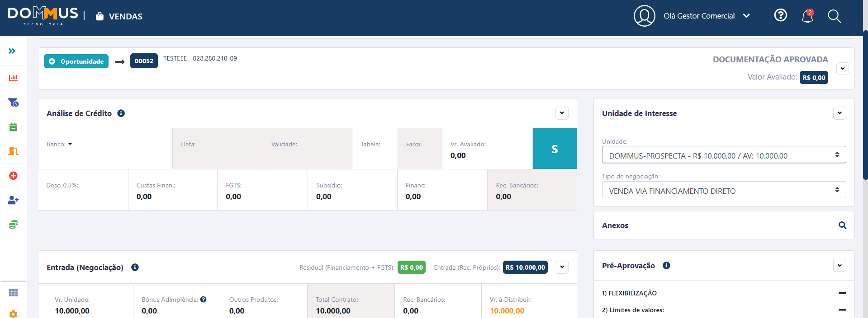Click the teal S button
Viewport: 868px width, 318px height.
coord(555,149)
